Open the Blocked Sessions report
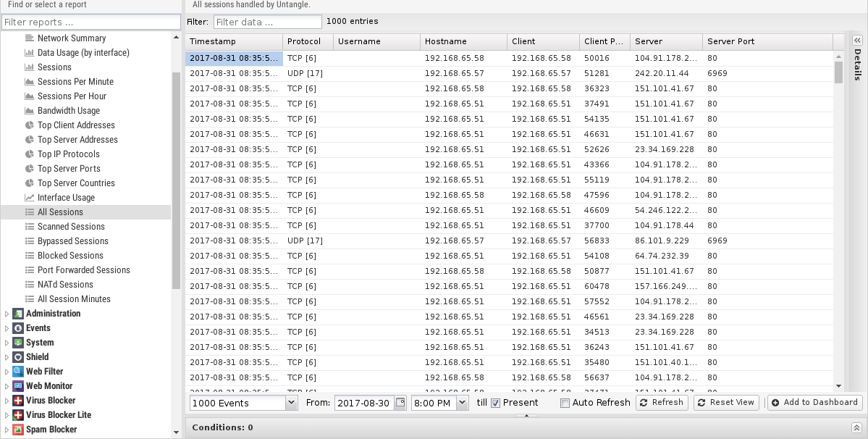 (70, 256)
